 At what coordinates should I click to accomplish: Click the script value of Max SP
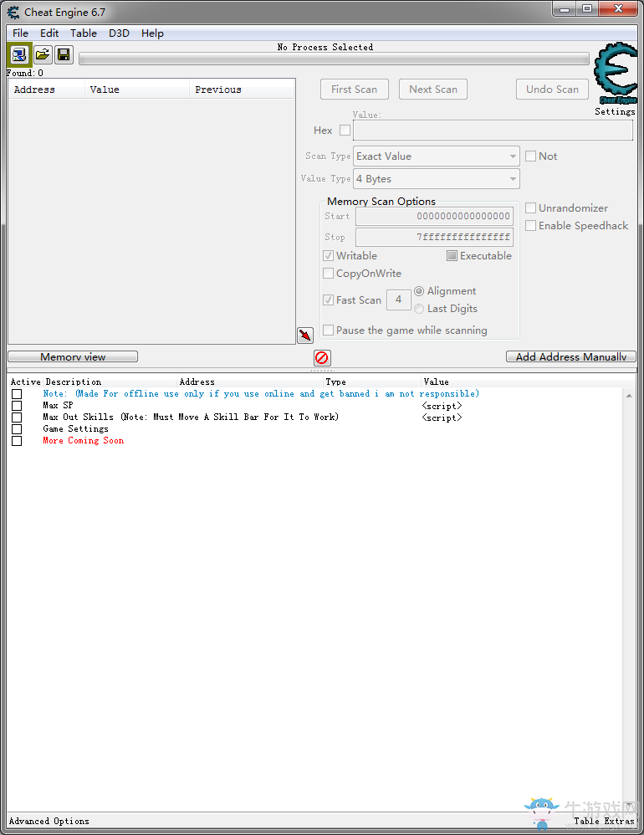coord(442,406)
